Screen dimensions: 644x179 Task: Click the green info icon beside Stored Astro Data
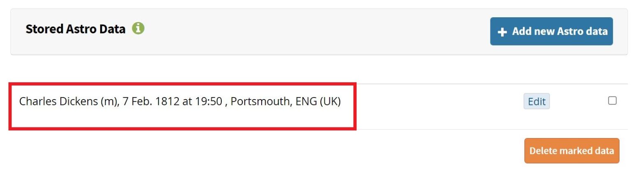tap(138, 29)
